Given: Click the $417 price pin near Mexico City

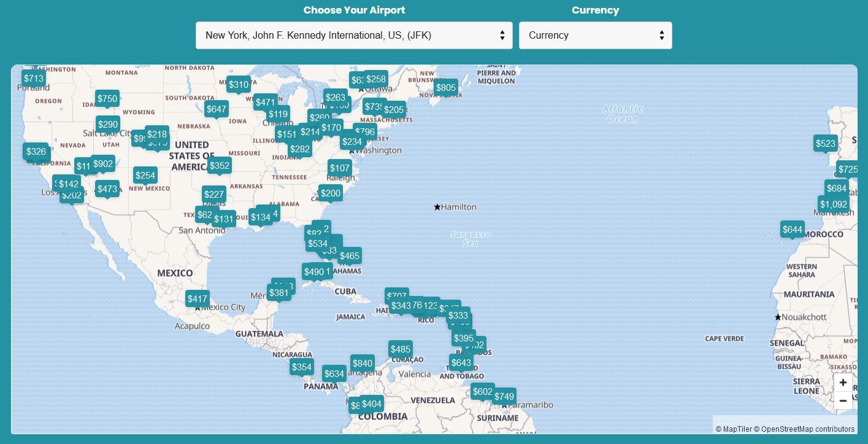Looking at the screenshot, I should pos(198,299).
